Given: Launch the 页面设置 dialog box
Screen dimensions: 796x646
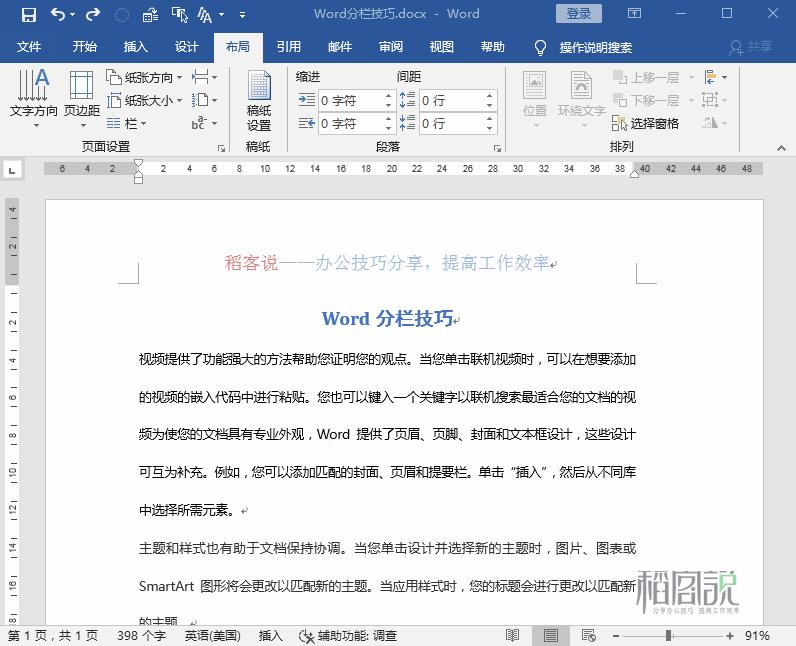Looking at the screenshot, I should coord(221,148).
